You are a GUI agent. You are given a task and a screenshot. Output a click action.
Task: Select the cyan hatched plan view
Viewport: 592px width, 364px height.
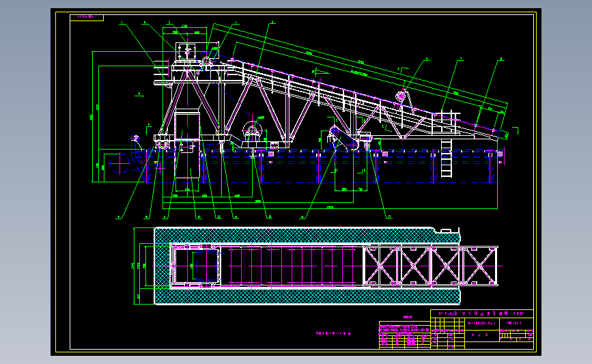(307, 266)
